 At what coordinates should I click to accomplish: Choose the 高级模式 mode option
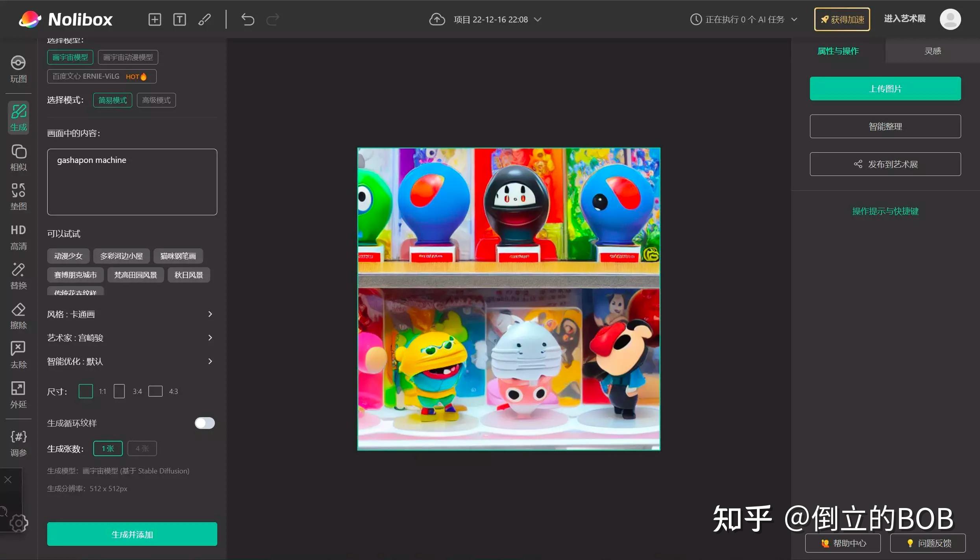click(156, 100)
